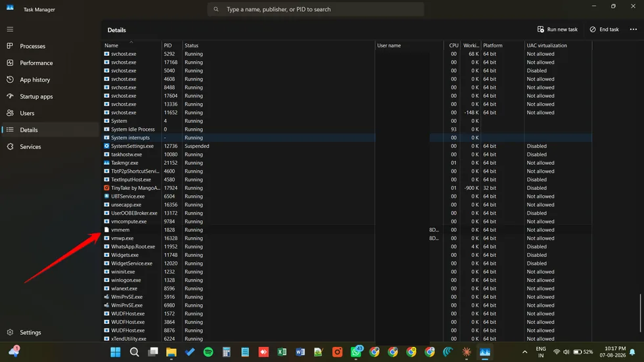Open the Windows Start menu

(116, 352)
